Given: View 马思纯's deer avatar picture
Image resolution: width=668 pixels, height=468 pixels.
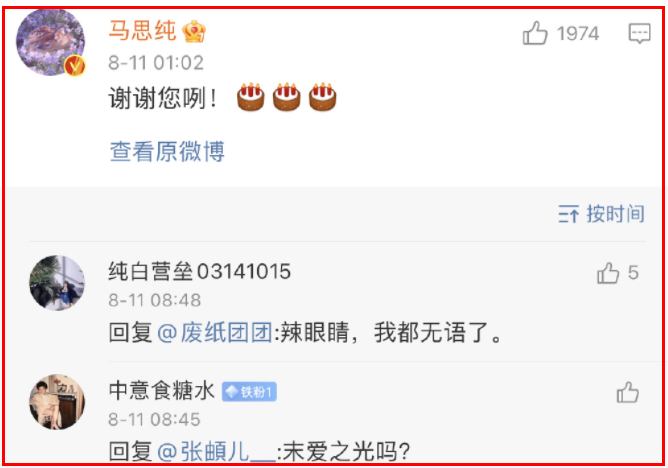Looking at the screenshot, I should (x=50, y=42).
